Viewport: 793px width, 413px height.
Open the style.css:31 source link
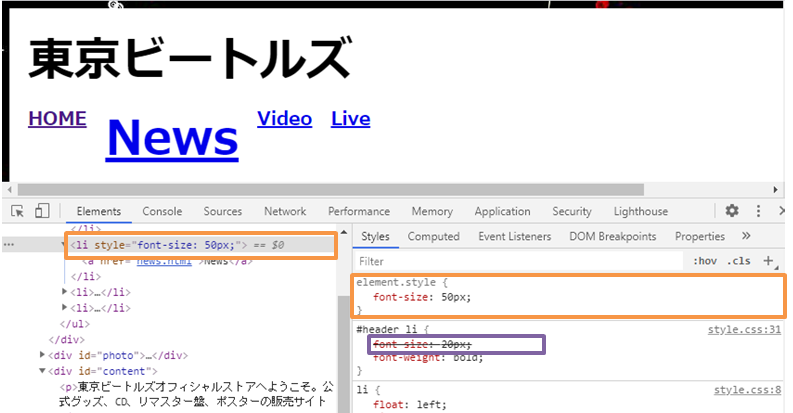point(745,329)
